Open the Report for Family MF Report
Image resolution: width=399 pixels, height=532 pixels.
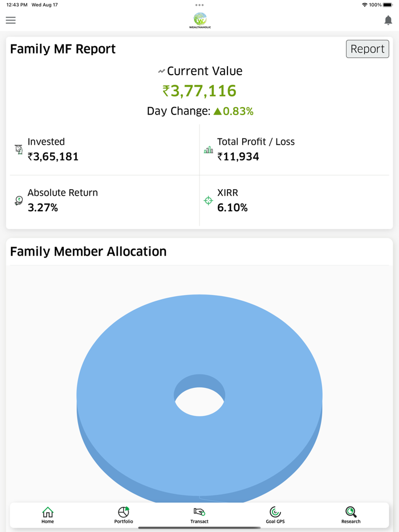click(367, 49)
